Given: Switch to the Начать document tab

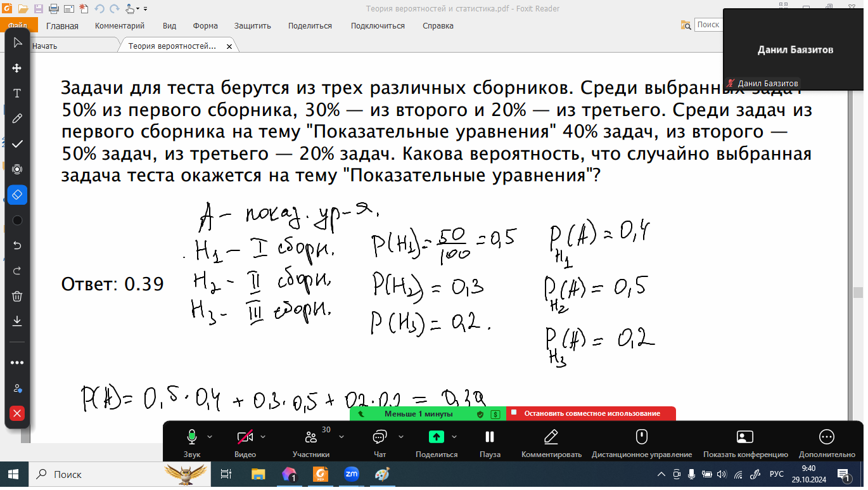Looking at the screenshot, I should (44, 46).
